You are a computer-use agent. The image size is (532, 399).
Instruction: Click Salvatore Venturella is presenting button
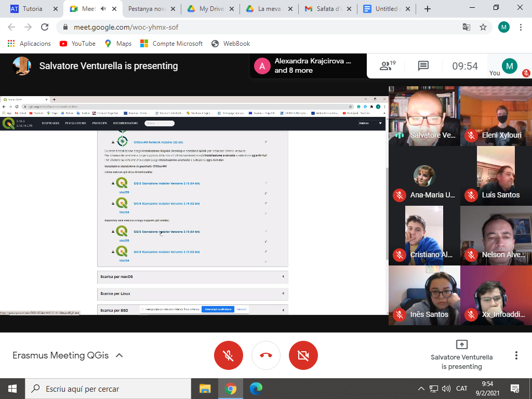[x=461, y=355]
